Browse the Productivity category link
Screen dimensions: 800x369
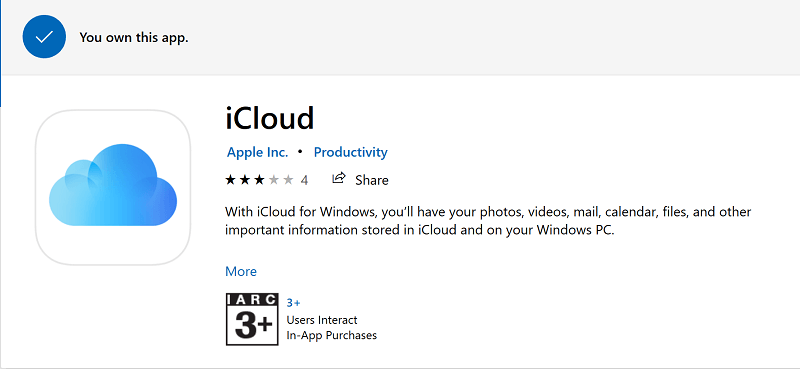point(351,152)
